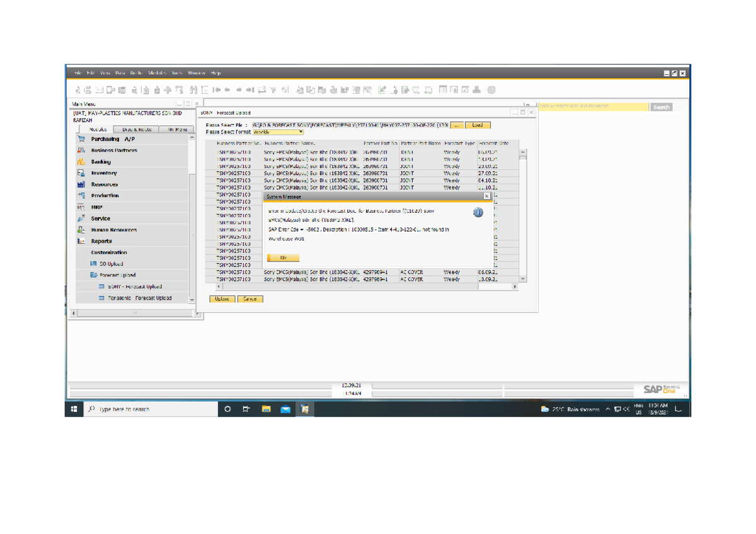Jump to last record using navigation arrow icon

[250, 89]
